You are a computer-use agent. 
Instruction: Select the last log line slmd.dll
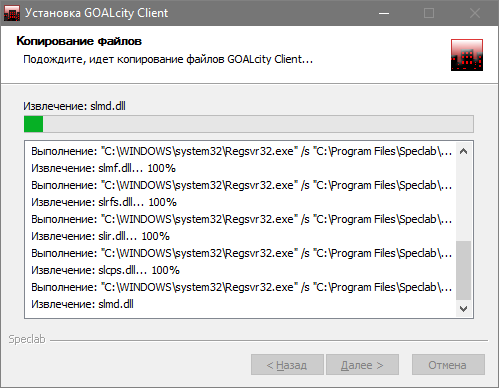tap(82, 304)
